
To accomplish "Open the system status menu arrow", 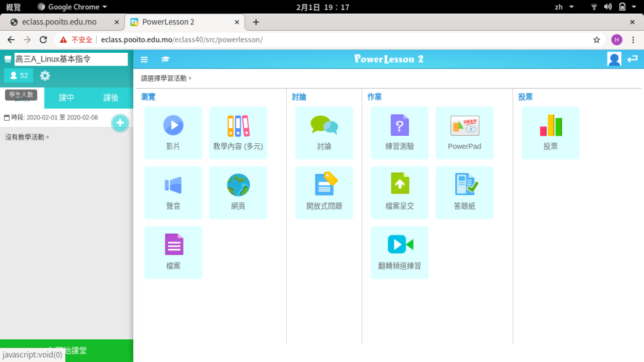I will 635,7.
